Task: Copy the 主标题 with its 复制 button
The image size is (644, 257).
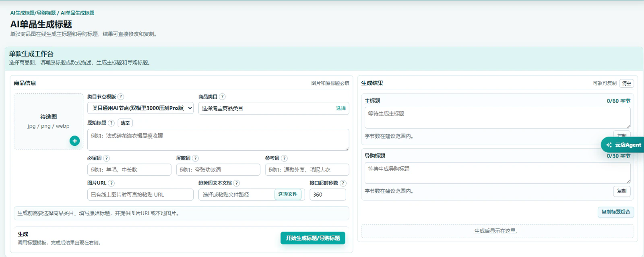Action: tap(622, 135)
